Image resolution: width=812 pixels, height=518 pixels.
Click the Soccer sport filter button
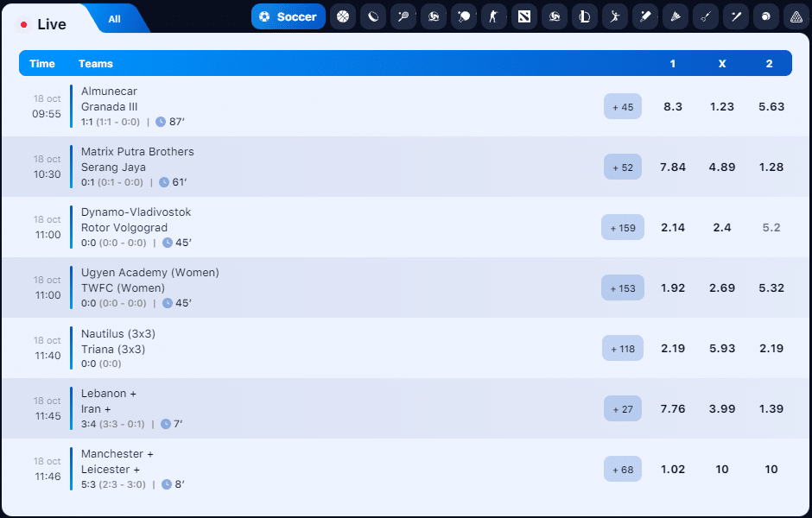pos(289,16)
